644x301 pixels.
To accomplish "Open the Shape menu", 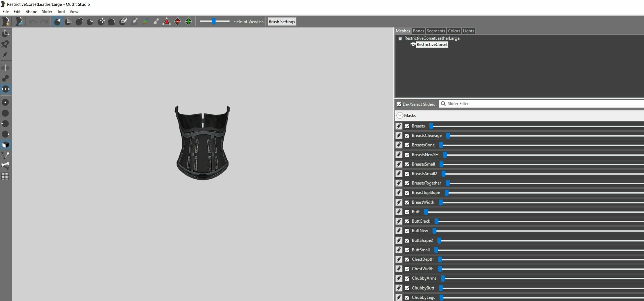I will pos(31,12).
